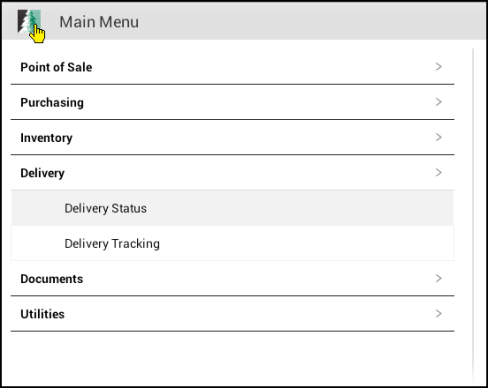
Task: Expand Documents via its chevron arrow
Action: click(x=439, y=278)
